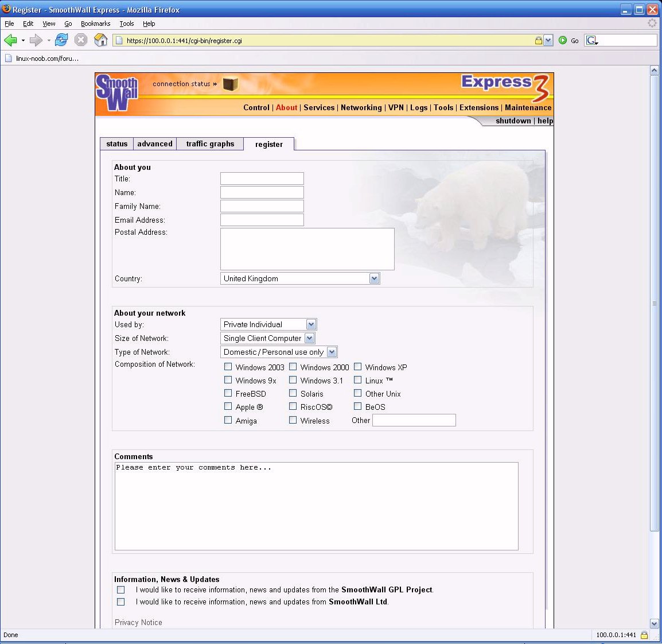Open the Networking section link
This screenshot has height=644, width=662.
[361, 108]
